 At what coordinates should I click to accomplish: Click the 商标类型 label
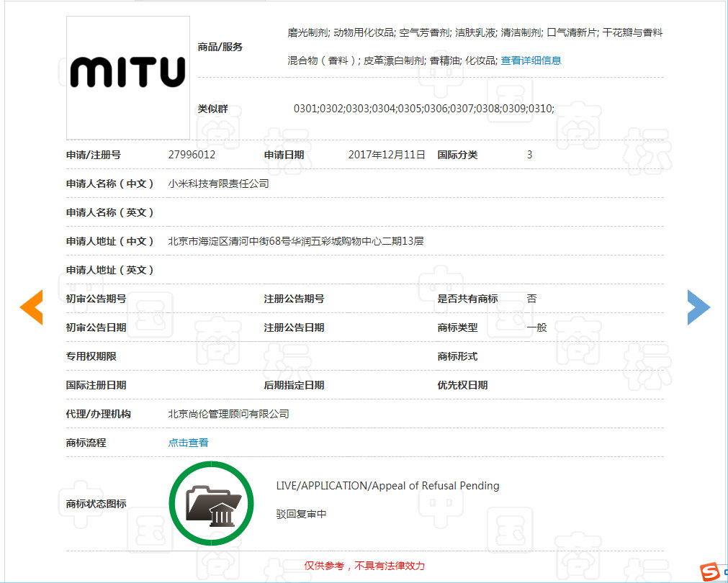point(457,327)
